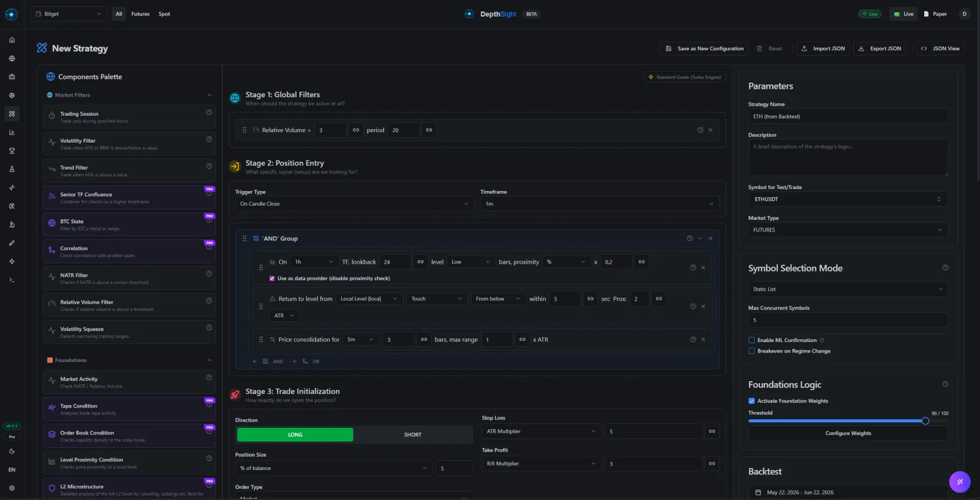
Task: Select LONG direction
Action: [295, 435]
